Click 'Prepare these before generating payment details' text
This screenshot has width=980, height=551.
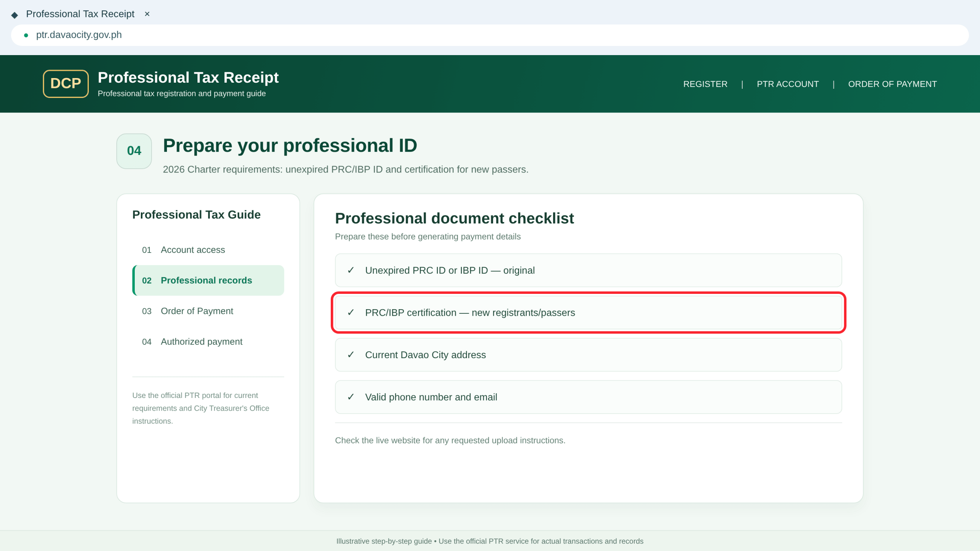428,236
